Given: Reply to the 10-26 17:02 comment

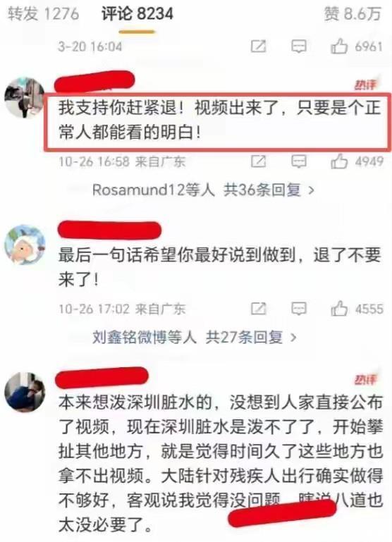Looking at the screenshot, I should (x=299, y=308).
